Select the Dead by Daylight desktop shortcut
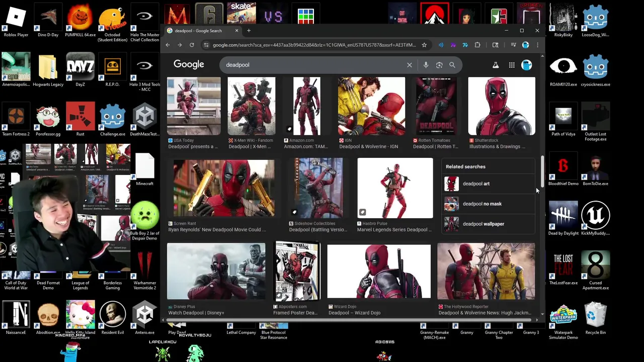Image resolution: width=644 pixels, height=362 pixels. [563, 219]
